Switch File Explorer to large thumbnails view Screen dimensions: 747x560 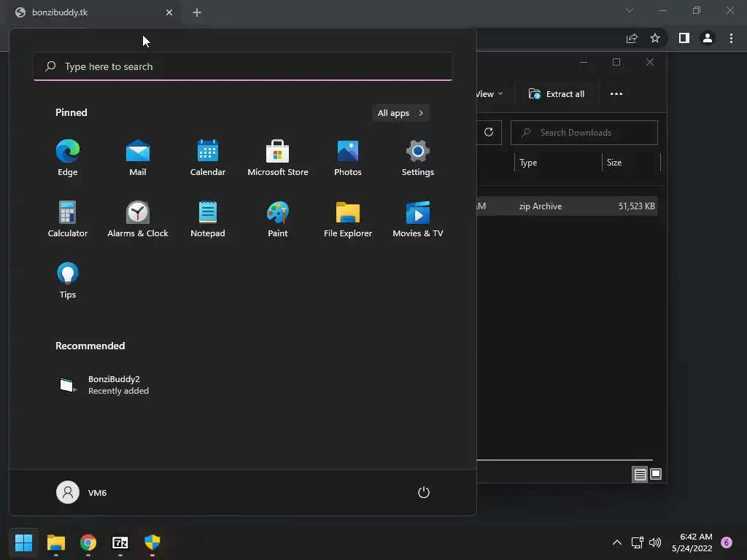coord(656,474)
